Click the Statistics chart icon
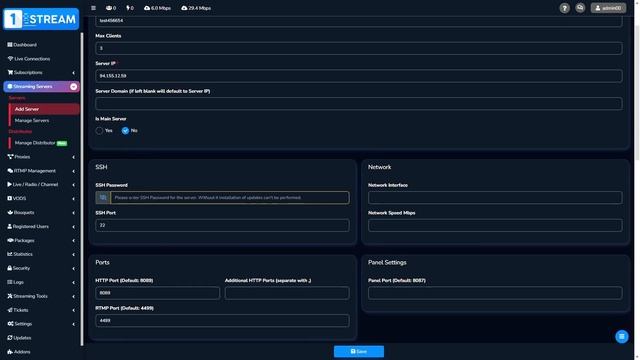This screenshot has width=640, height=360. point(10,254)
